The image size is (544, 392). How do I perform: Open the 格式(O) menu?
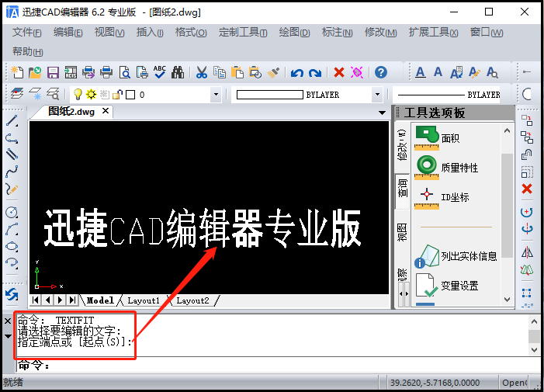(191, 33)
